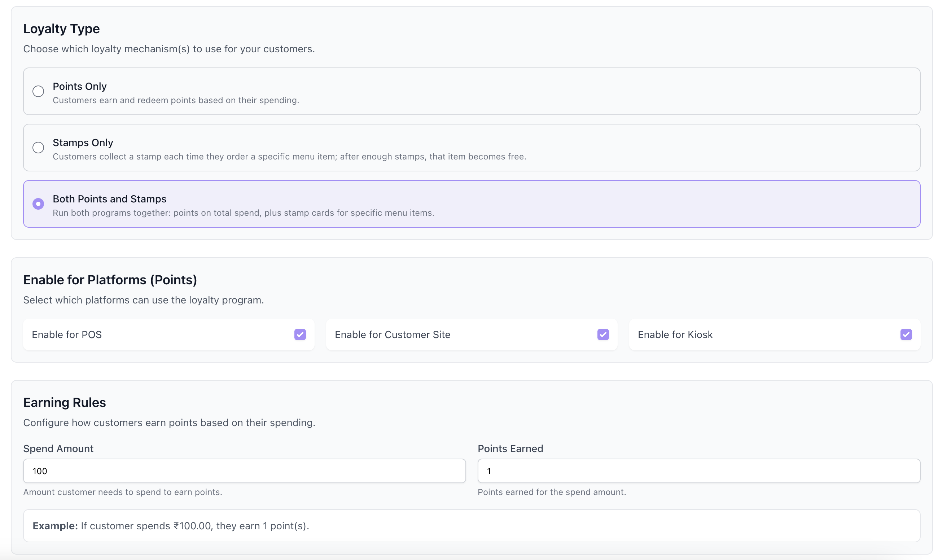Click the Points Only option title
The height and width of the screenshot is (560, 938).
[80, 86]
